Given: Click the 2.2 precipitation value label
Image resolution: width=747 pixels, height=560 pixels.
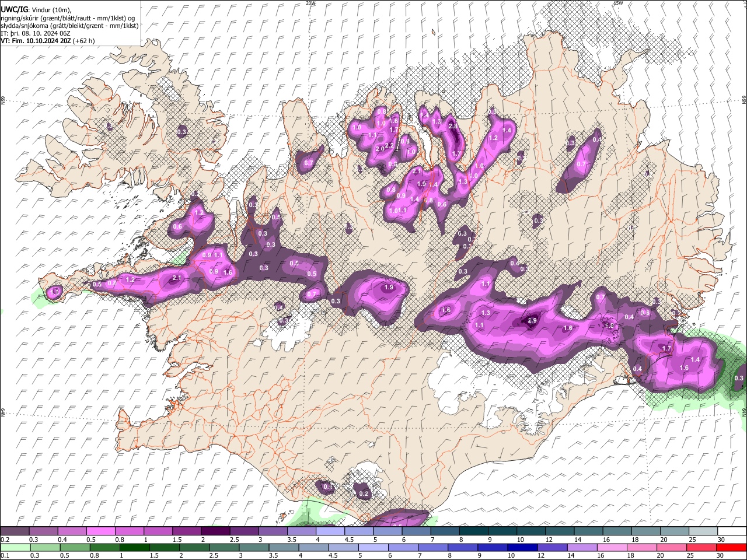Looking at the screenshot, I should click(x=390, y=145).
